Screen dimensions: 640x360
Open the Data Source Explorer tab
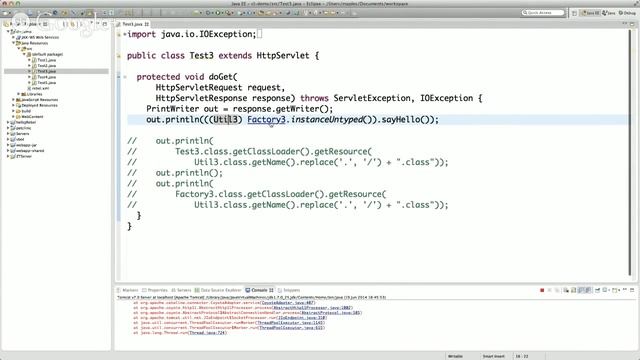218,290
